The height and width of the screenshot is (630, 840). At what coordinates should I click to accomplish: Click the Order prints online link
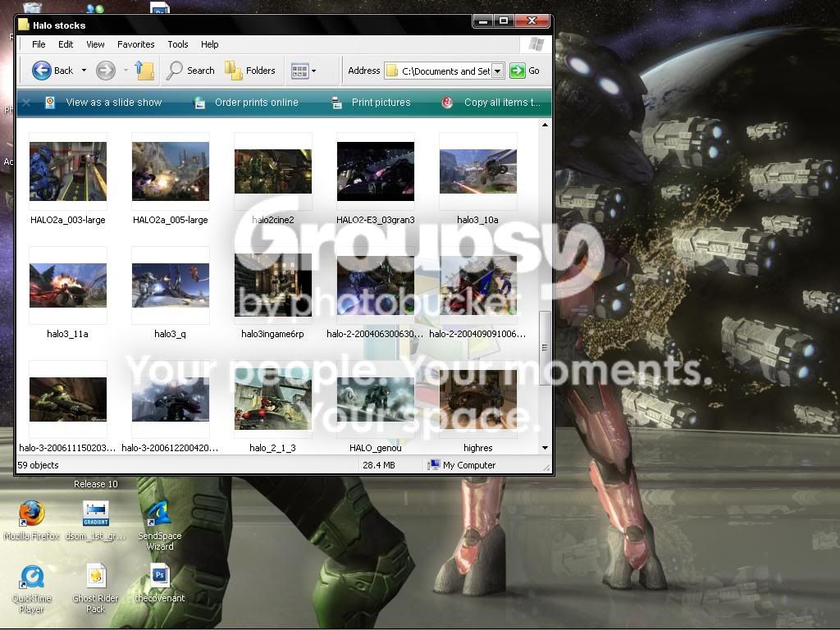[x=257, y=103]
